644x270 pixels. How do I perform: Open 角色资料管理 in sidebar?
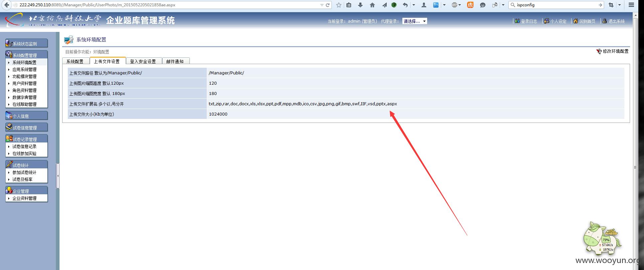25,90
